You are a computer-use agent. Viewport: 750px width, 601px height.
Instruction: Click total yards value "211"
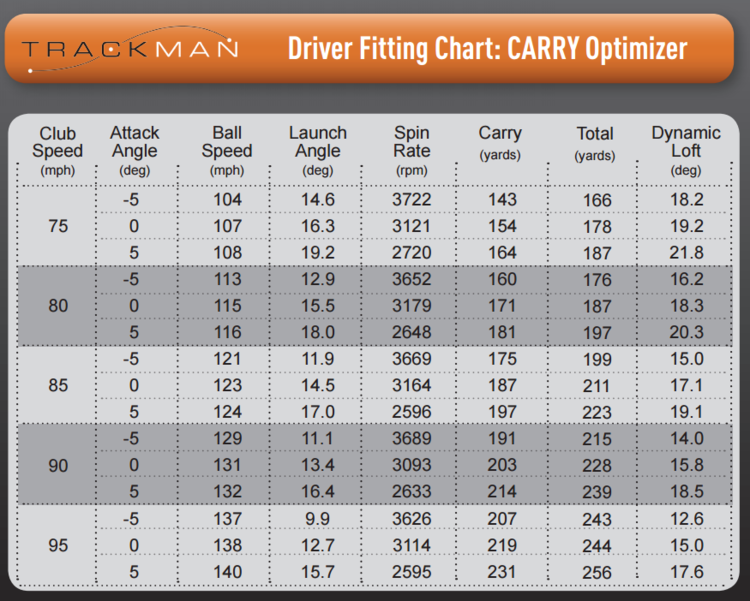coord(596,386)
